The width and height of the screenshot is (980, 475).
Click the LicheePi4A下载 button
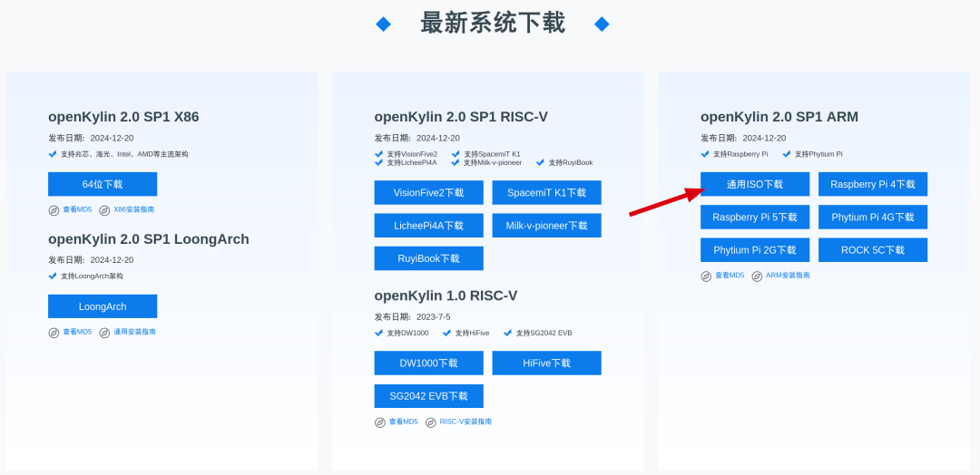tap(428, 226)
